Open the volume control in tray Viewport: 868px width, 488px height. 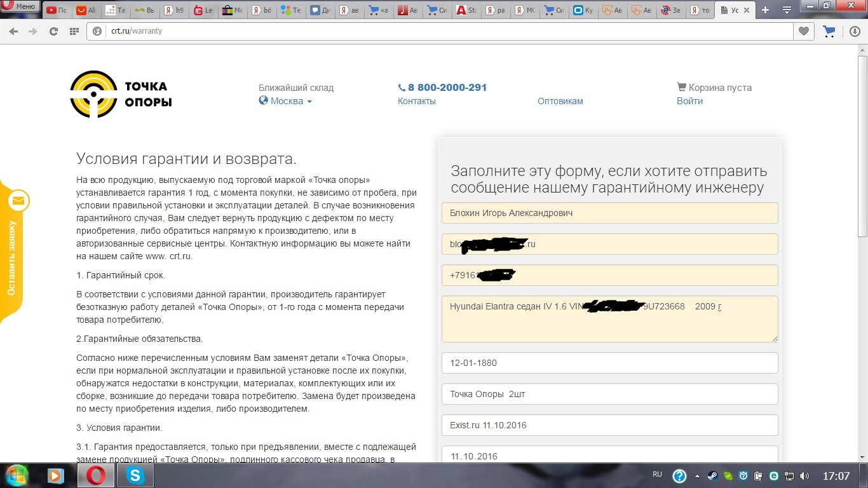[x=805, y=476]
